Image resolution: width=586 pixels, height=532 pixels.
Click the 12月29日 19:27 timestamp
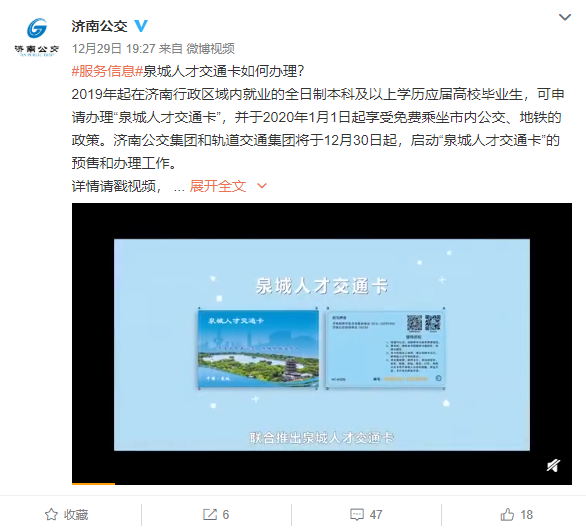coord(113,49)
